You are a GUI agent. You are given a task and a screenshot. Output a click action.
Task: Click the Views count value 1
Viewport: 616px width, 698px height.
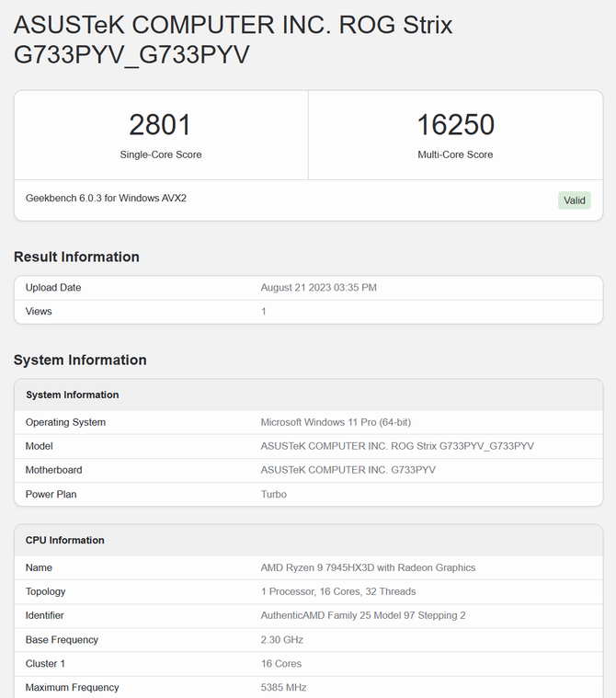(264, 312)
